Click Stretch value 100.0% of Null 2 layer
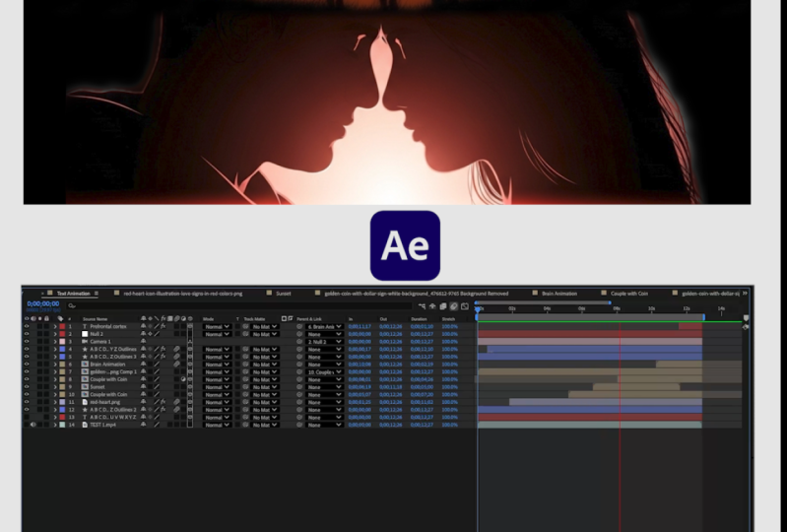Screen dimensions: 787x532 tap(449, 334)
